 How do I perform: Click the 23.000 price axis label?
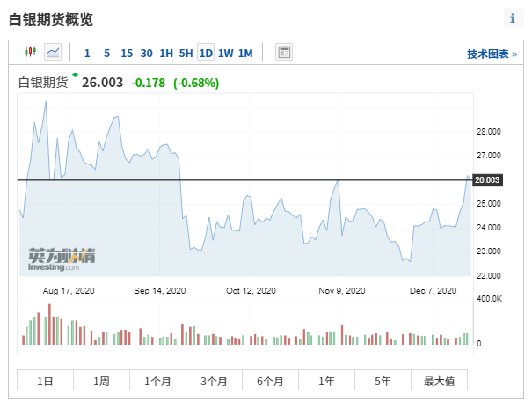click(489, 251)
